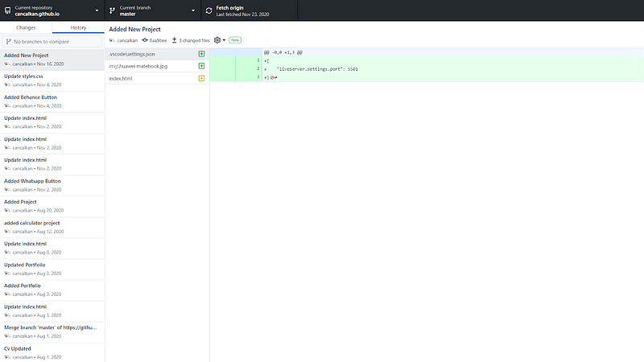
Task: Open the diff settings gear icon
Action: (217, 40)
